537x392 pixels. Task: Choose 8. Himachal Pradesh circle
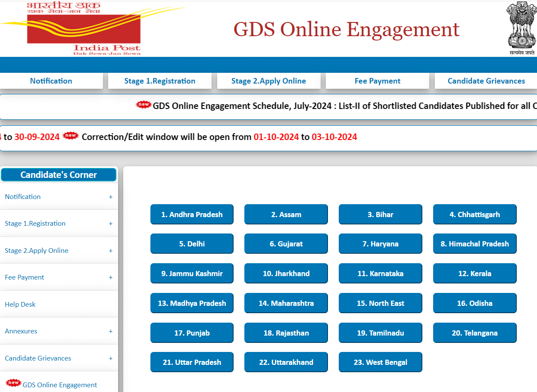[x=475, y=244]
